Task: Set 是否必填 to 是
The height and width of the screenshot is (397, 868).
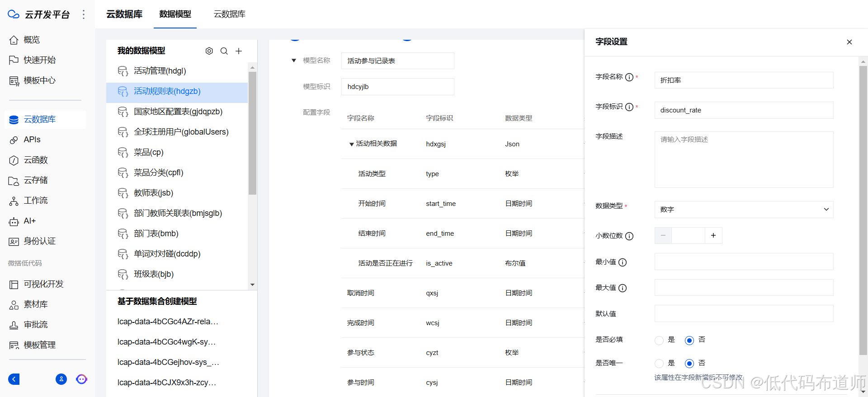Action: click(x=659, y=340)
